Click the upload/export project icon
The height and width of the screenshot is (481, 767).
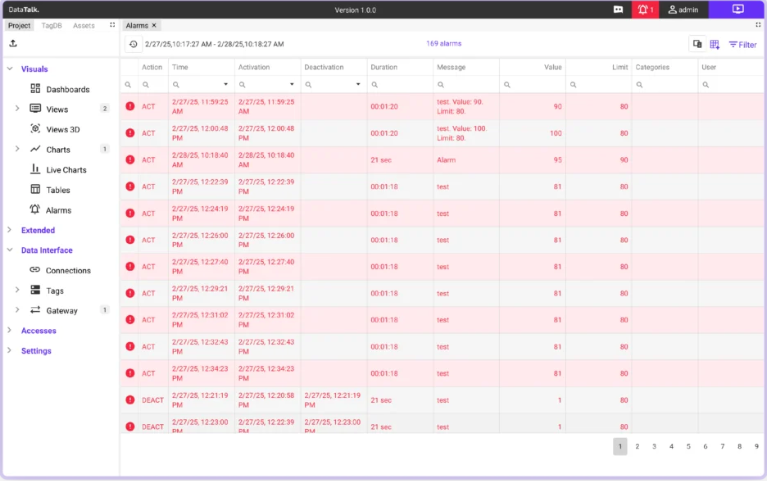coord(13,44)
